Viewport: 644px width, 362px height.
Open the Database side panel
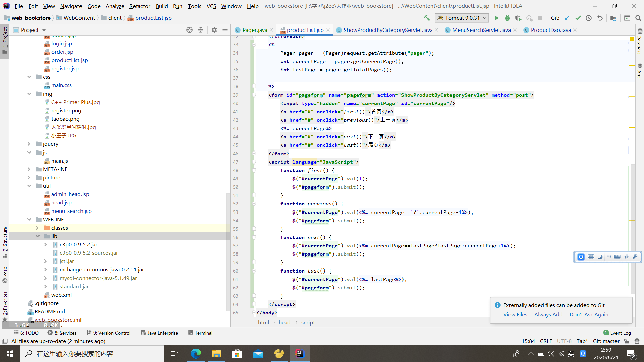click(x=639, y=42)
